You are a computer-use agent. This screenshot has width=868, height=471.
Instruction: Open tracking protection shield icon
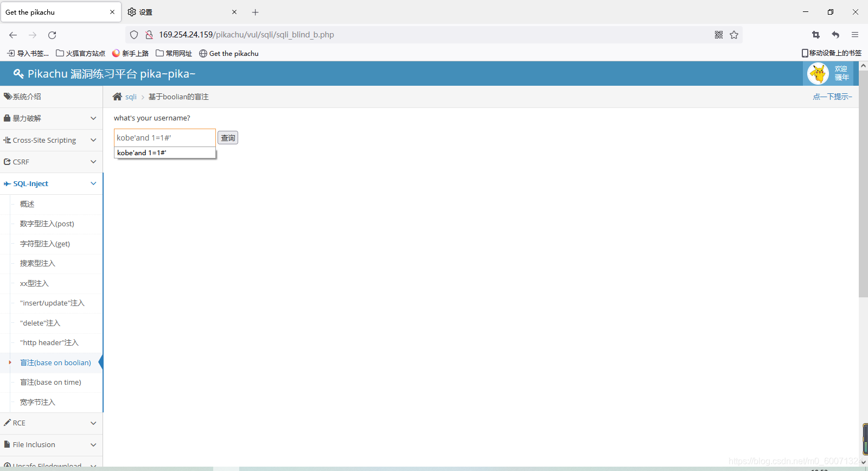point(134,35)
